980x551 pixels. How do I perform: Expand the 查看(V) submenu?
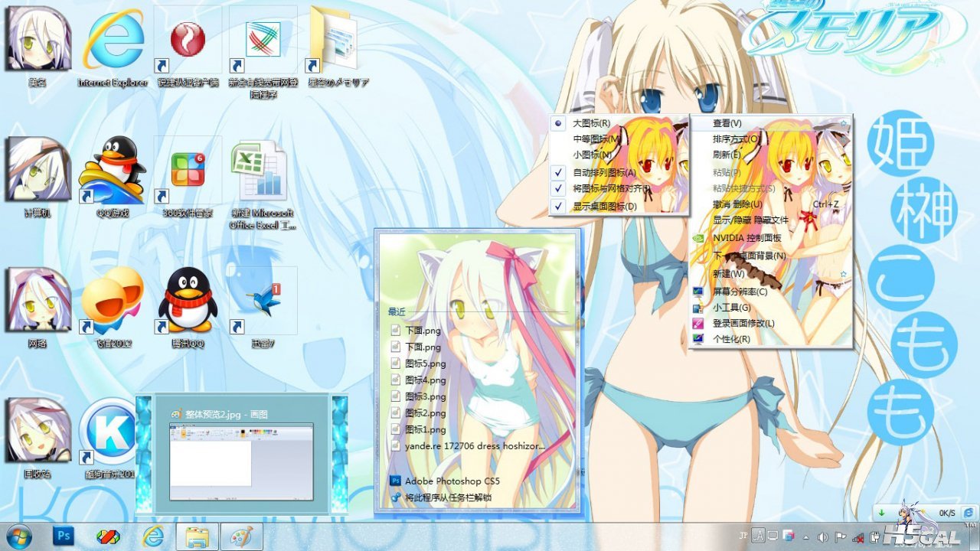tap(770, 123)
